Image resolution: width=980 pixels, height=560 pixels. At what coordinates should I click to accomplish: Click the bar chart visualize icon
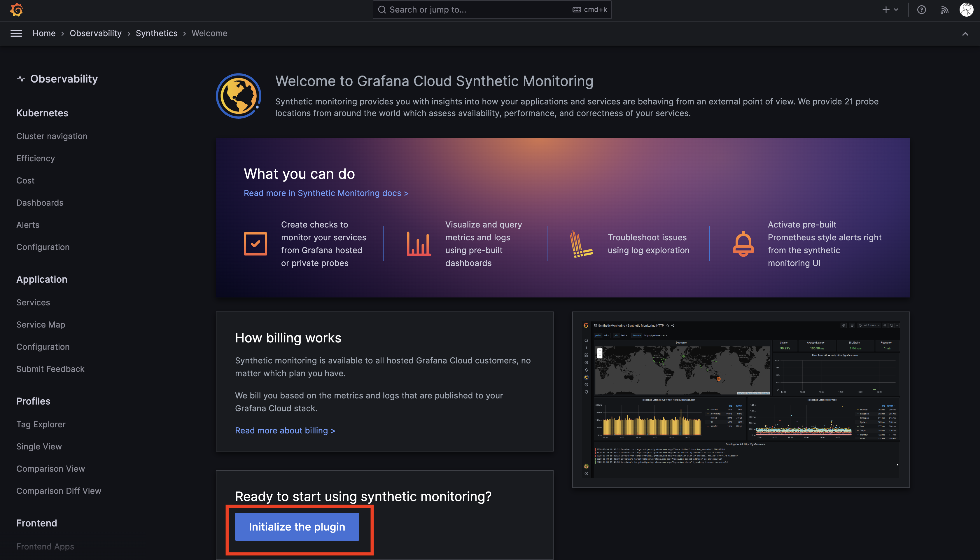tap(419, 244)
